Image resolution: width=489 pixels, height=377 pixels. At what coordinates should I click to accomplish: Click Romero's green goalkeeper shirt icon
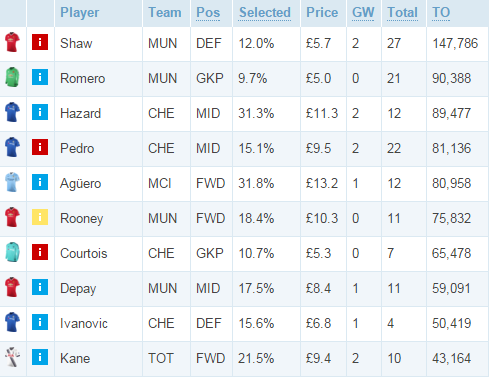point(12,77)
